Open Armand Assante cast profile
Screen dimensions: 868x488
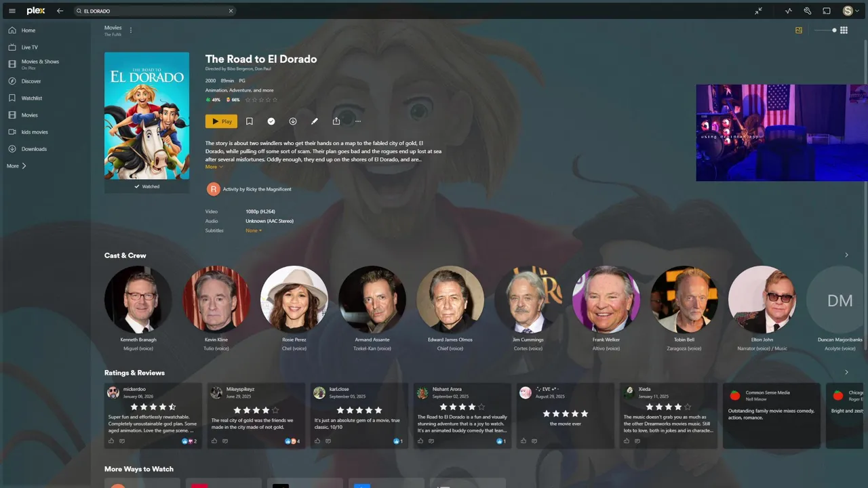[372, 300]
